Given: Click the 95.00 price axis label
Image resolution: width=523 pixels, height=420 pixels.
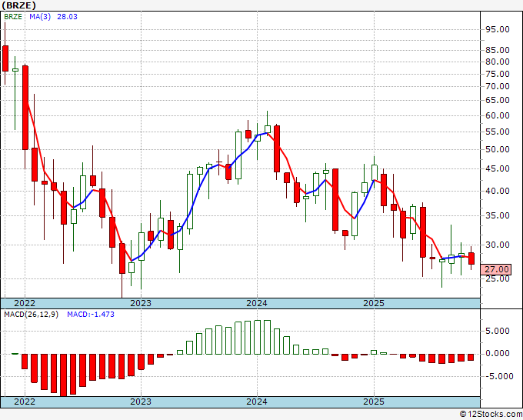Looking at the screenshot, I should (498, 29).
